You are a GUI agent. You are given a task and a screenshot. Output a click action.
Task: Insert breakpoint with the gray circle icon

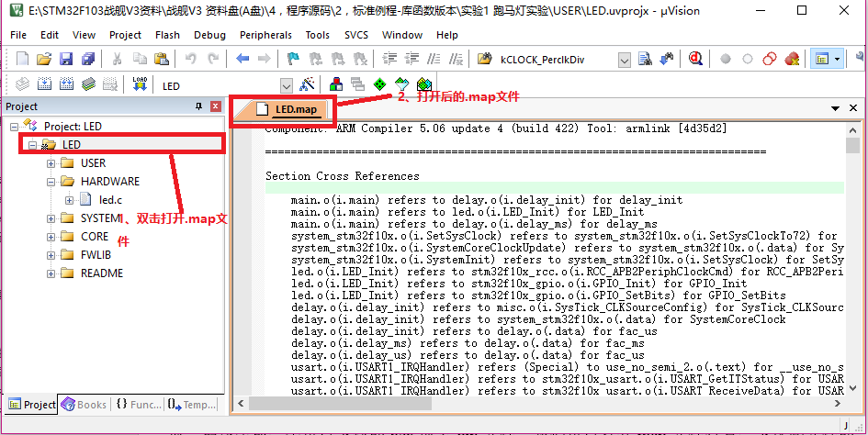point(726,59)
